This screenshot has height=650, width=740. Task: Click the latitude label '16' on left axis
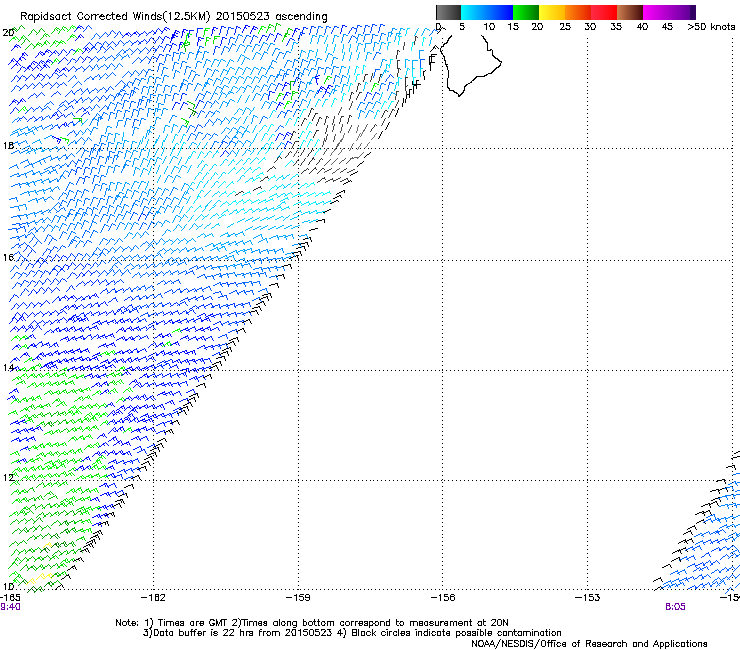(8, 257)
